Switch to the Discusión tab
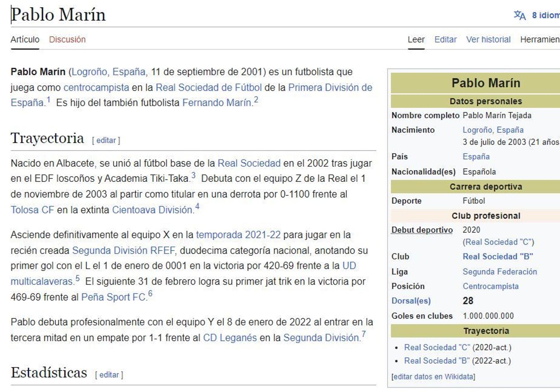 click(67, 39)
